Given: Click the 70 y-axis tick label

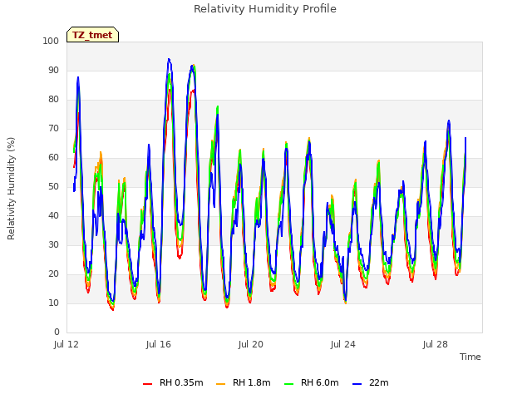Looking at the screenshot, I should click(x=53, y=129).
